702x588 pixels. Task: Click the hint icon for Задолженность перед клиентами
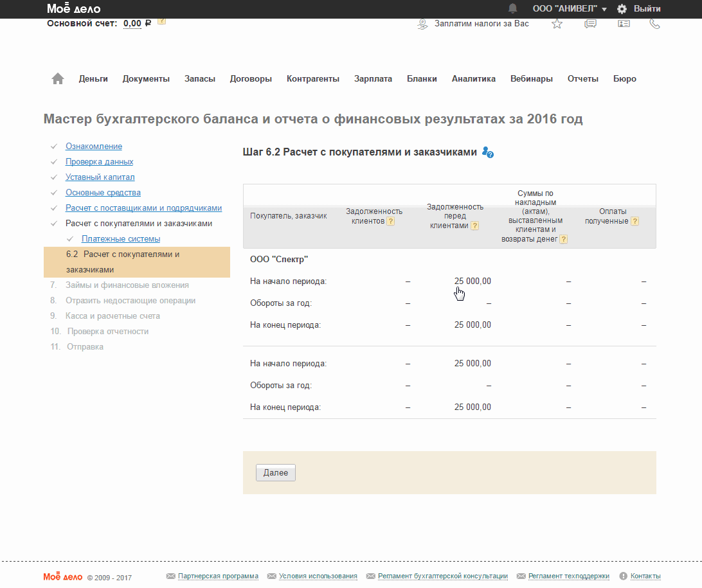[x=474, y=226]
